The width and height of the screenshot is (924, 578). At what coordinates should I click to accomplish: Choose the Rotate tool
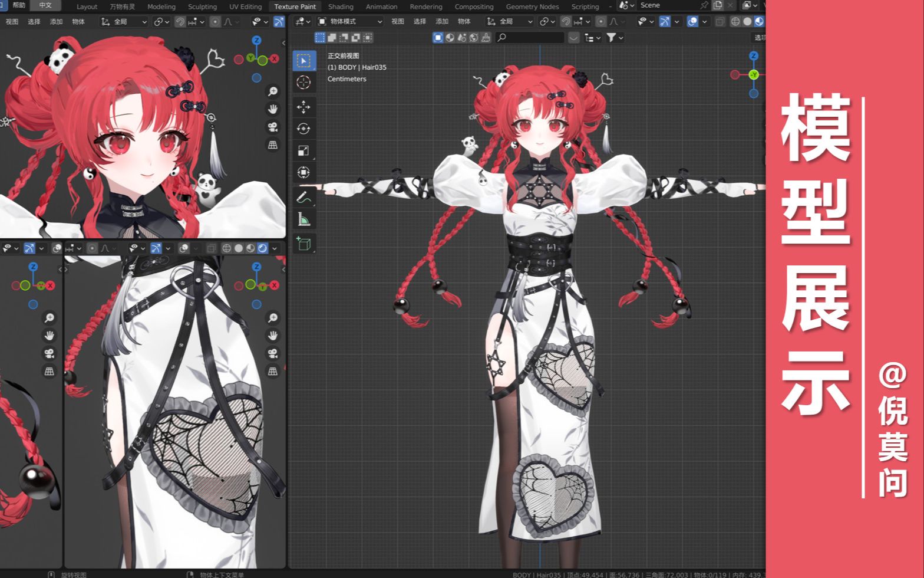click(303, 129)
